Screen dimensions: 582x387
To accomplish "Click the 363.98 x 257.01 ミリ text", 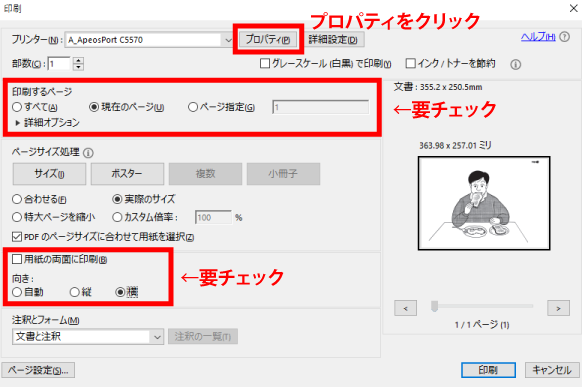I will tap(455, 145).
